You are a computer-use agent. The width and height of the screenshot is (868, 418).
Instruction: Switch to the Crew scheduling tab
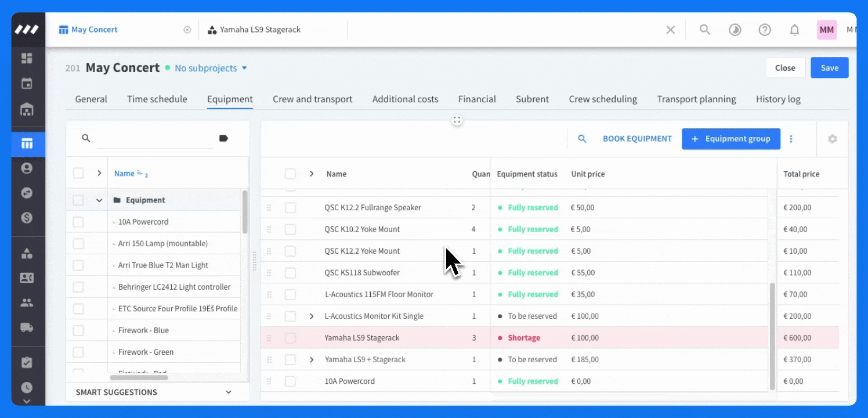click(x=602, y=99)
